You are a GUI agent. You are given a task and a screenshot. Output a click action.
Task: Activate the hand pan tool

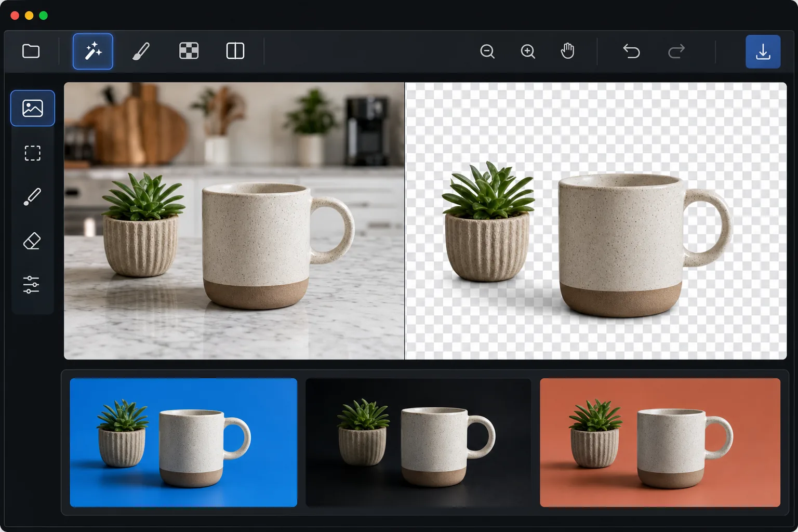[x=568, y=51]
